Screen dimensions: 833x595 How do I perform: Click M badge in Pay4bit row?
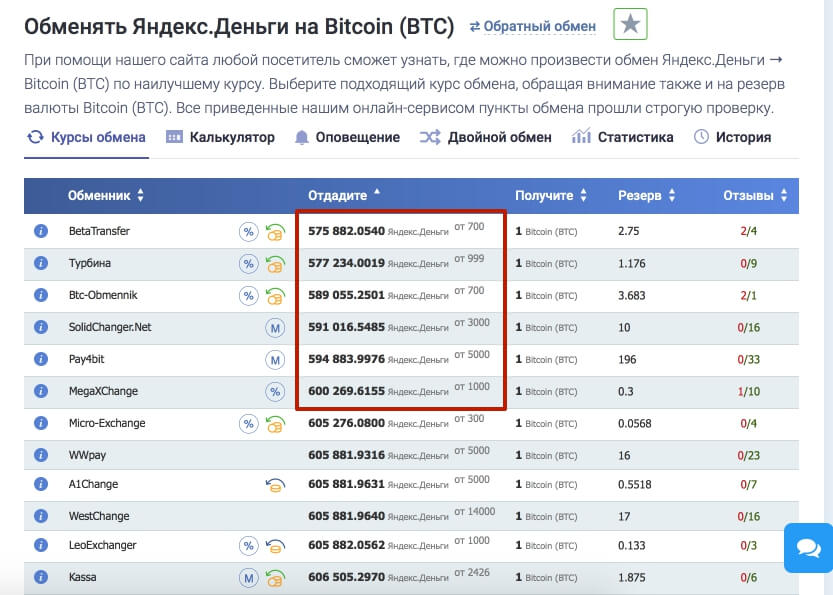click(275, 360)
